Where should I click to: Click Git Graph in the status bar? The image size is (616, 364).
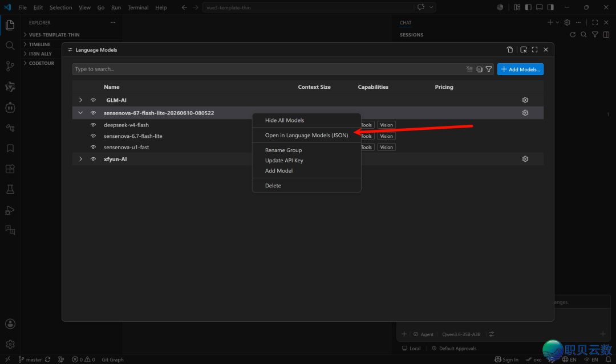(x=112, y=359)
